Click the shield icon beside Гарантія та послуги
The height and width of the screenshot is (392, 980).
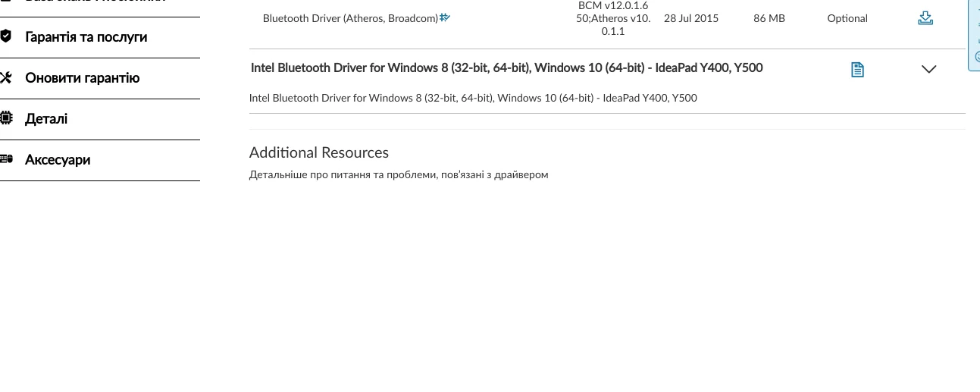pos(6,36)
